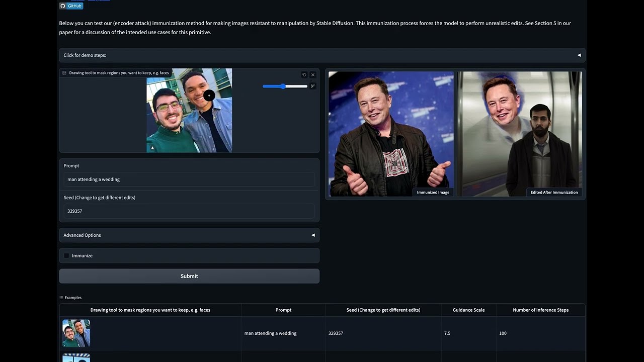Select the first example selfie thumbnail
644x362 pixels.
click(76, 333)
